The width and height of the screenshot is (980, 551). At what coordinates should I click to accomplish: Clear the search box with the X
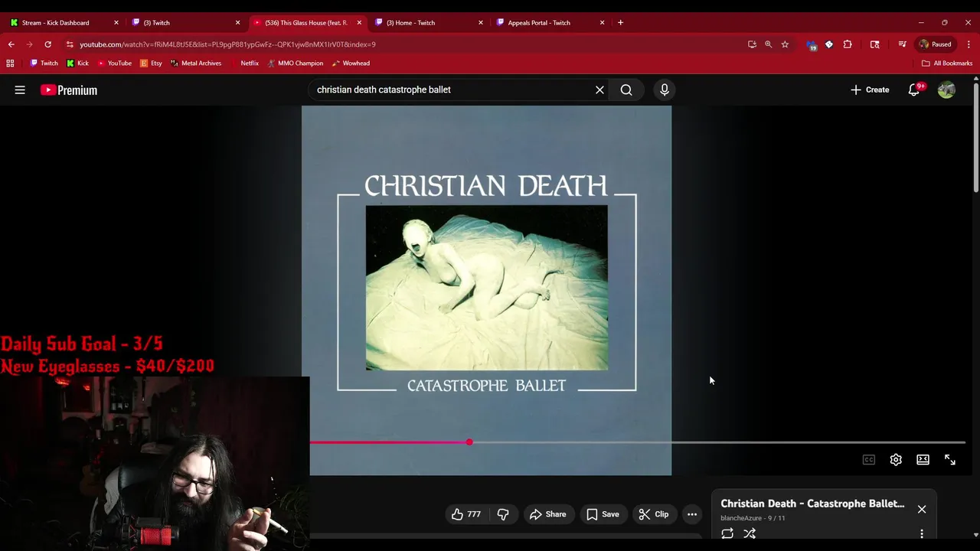[x=599, y=90]
